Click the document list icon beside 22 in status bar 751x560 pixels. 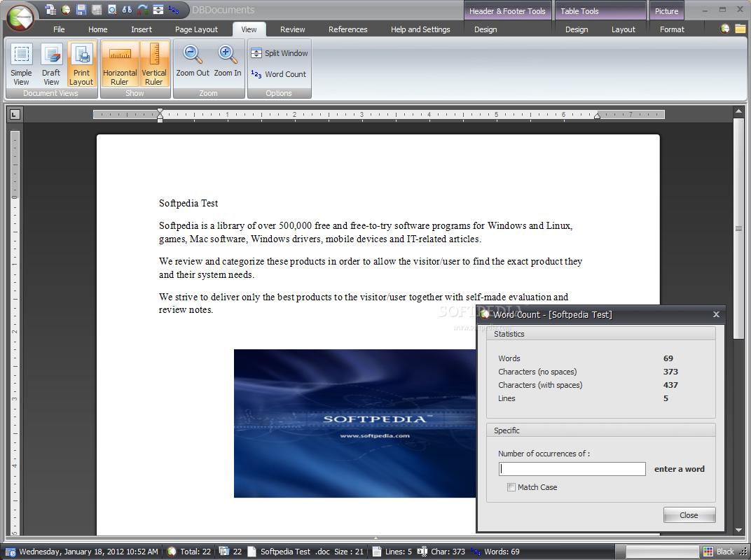(223, 552)
